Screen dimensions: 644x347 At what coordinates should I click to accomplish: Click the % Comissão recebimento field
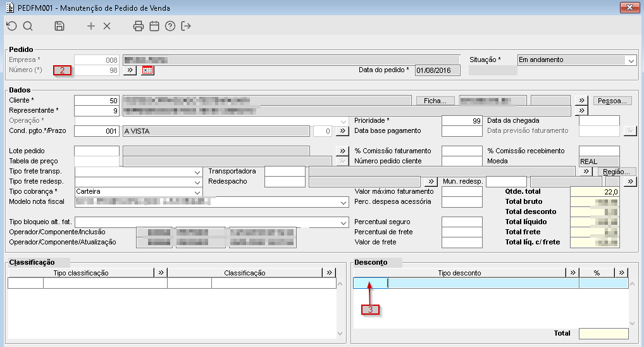click(x=599, y=151)
